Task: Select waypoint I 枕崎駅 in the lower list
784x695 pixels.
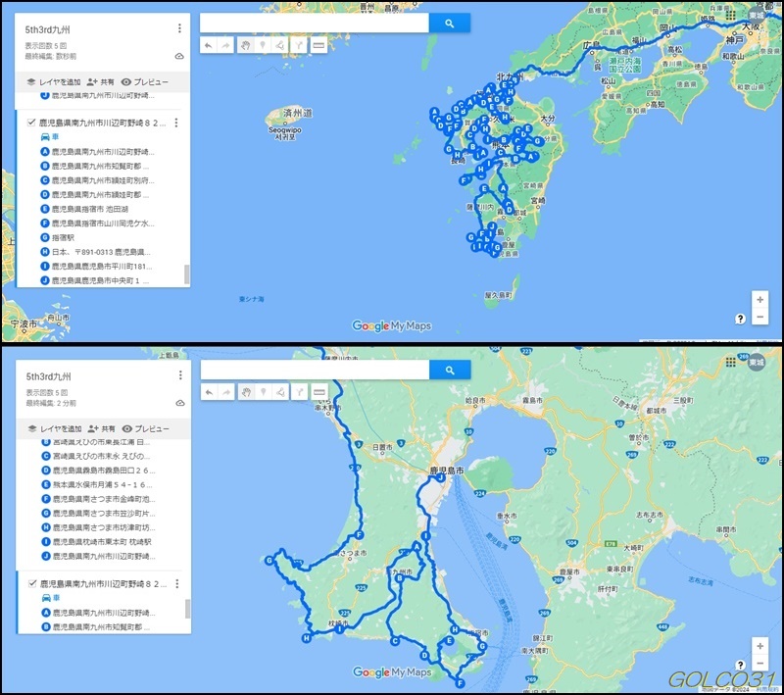Action: 93,541
